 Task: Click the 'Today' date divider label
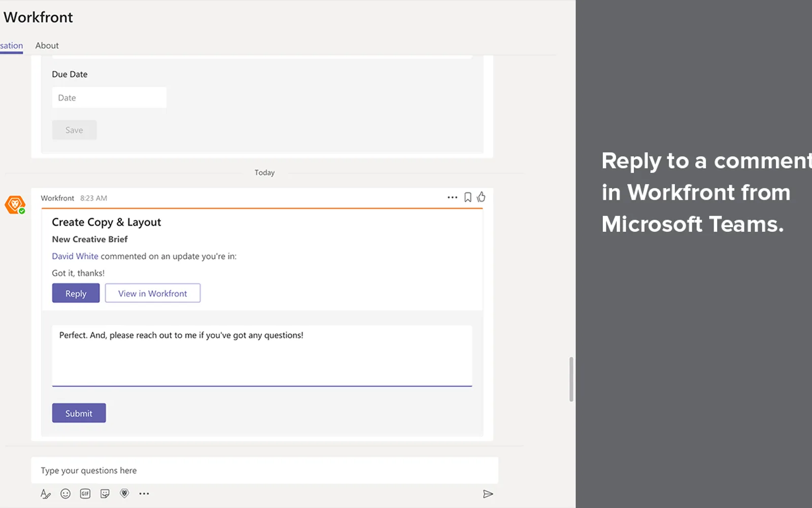[264, 173]
